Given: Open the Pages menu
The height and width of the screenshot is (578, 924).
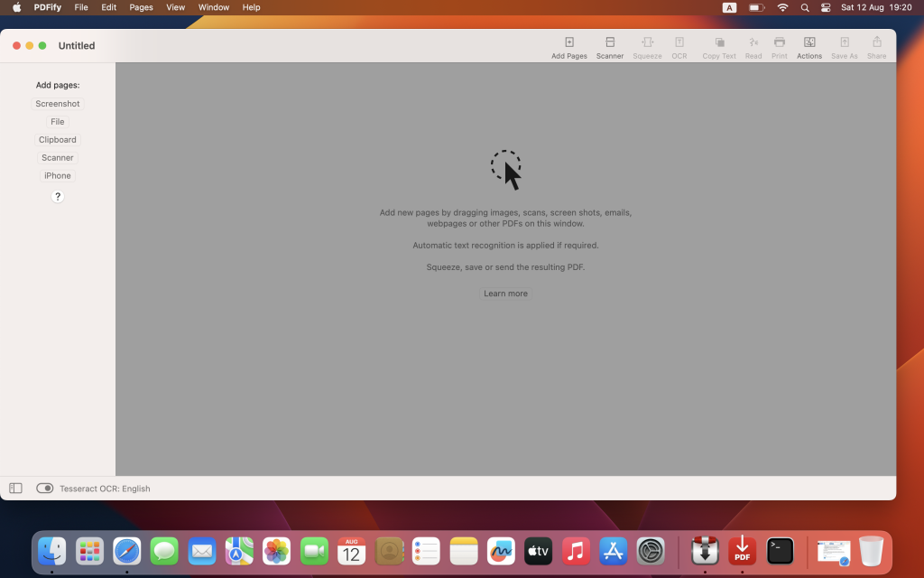Looking at the screenshot, I should pyautogui.click(x=141, y=7).
